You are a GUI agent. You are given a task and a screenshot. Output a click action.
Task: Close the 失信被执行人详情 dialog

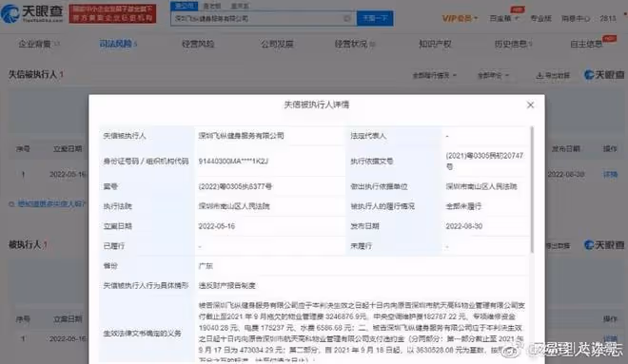(x=530, y=105)
